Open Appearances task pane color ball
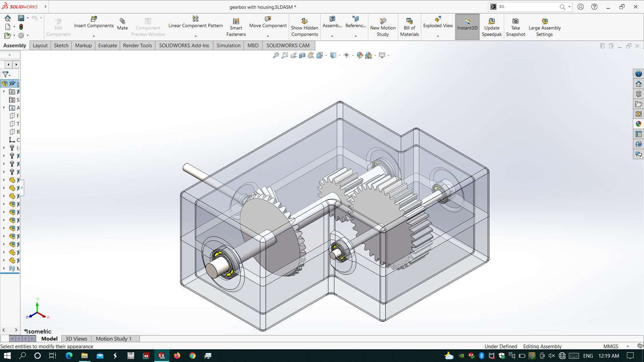The height and width of the screenshot is (362, 644). click(638, 124)
